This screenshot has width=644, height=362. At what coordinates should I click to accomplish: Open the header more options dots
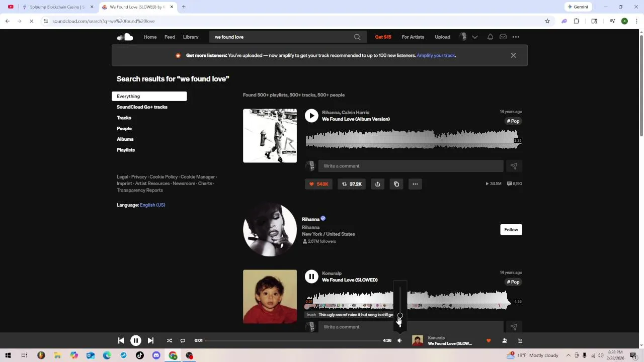pyautogui.click(x=516, y=37)
